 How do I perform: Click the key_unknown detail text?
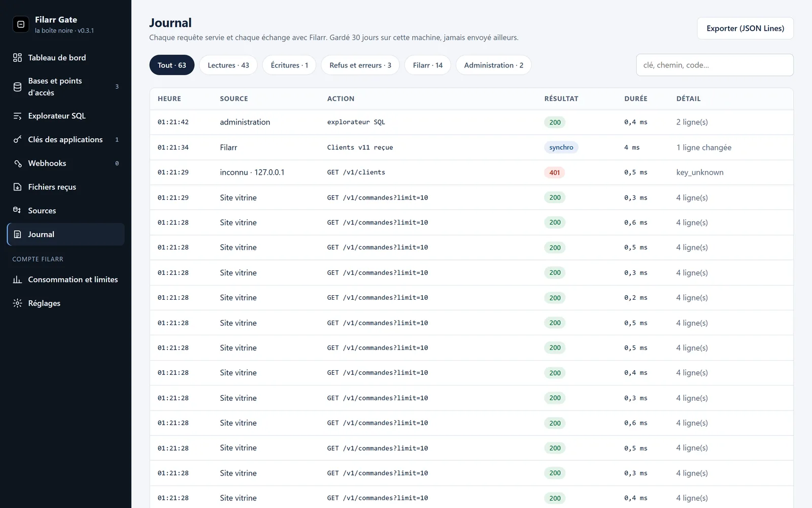click(700, 172)
